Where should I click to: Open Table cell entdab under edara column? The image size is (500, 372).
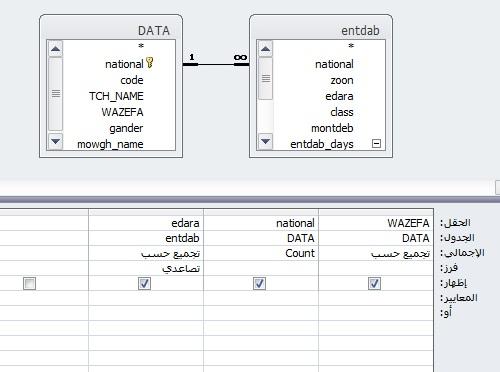[146, 238]
